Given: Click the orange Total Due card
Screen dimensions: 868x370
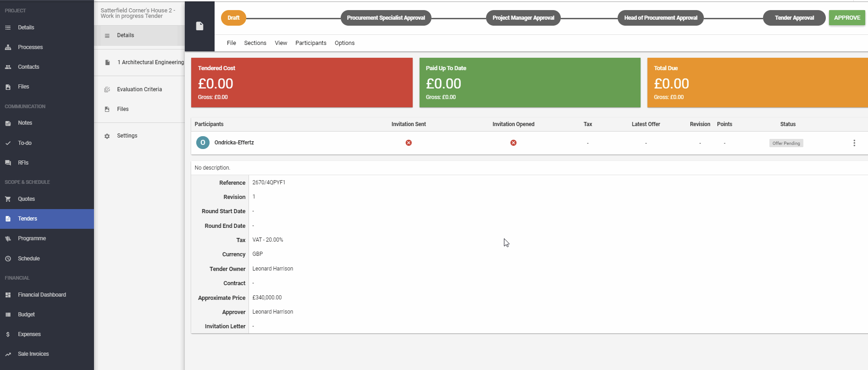Looking at the screenshot, I should pos(757,83).
